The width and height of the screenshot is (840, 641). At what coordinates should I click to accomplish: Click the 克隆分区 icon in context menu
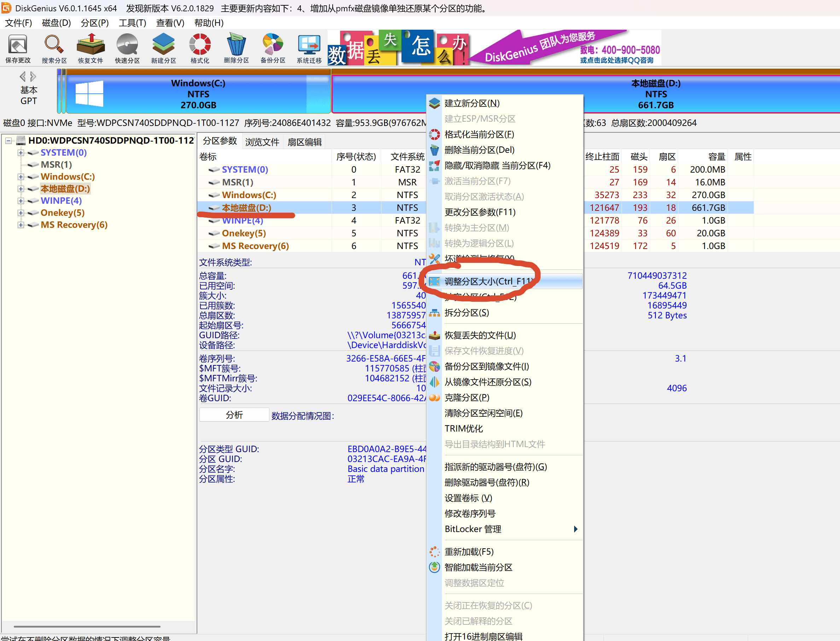[x=434, y=398]
